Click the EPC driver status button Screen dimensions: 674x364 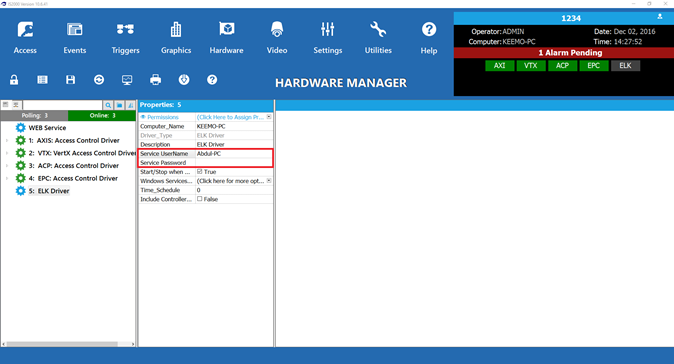point(594,65)
